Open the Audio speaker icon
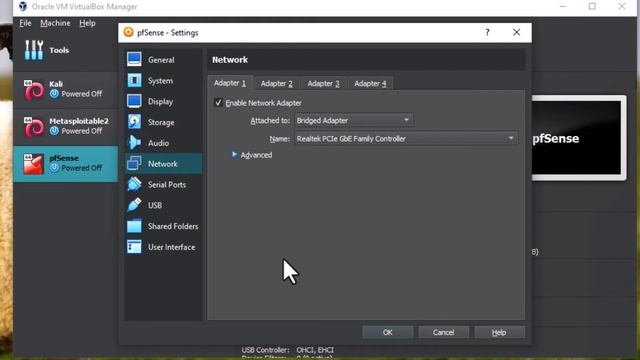The height and width of the screenshot is (360, 640). [x=134, y=143]
